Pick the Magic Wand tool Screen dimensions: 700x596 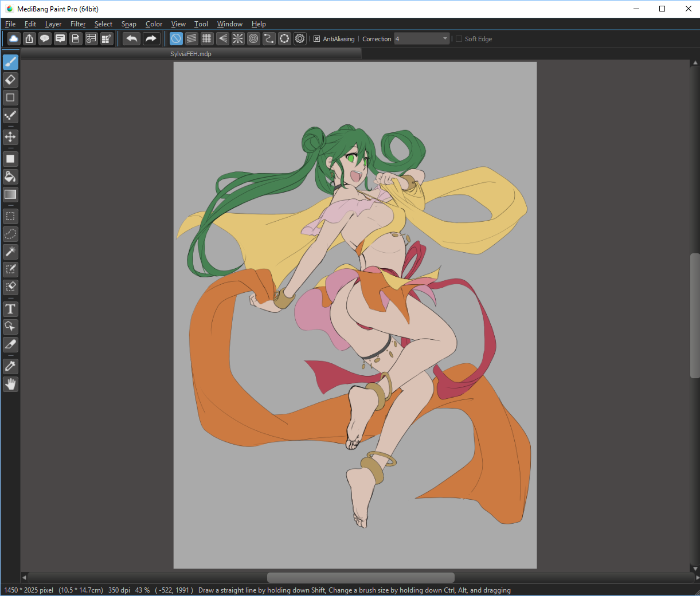pos(10,252)
